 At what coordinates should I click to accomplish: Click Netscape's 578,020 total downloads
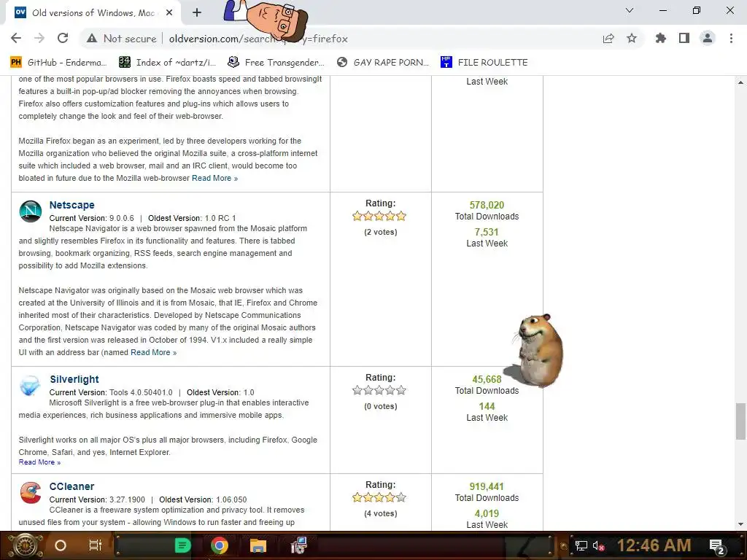coord(487,205)
